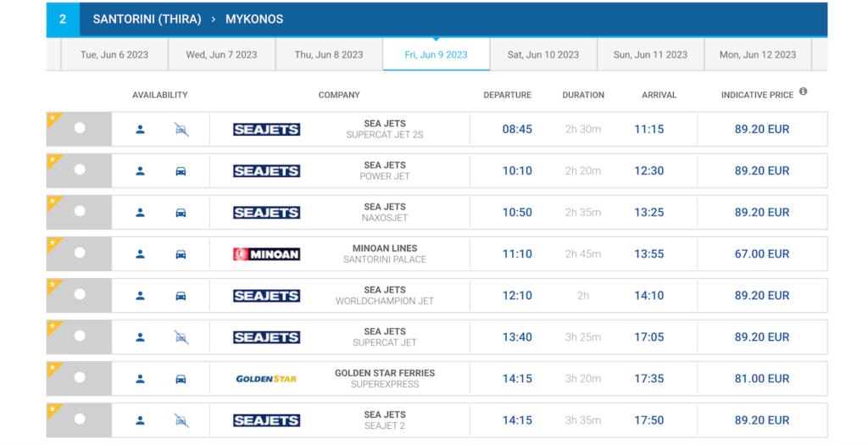Click the Seajets logo in Seajet 2 row

[x=267, y=420]
